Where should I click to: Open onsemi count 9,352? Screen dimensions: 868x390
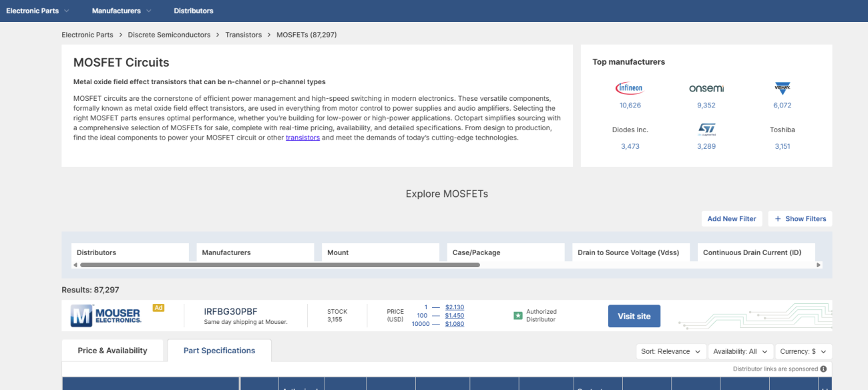pos(706,105)
